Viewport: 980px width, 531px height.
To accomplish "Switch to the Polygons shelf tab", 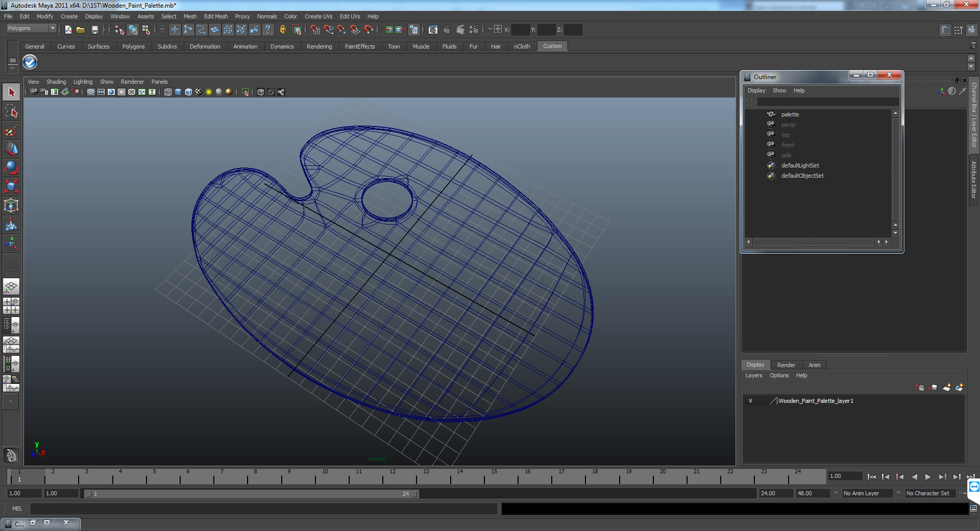I will pyautogui.click(x=133, y=46).
